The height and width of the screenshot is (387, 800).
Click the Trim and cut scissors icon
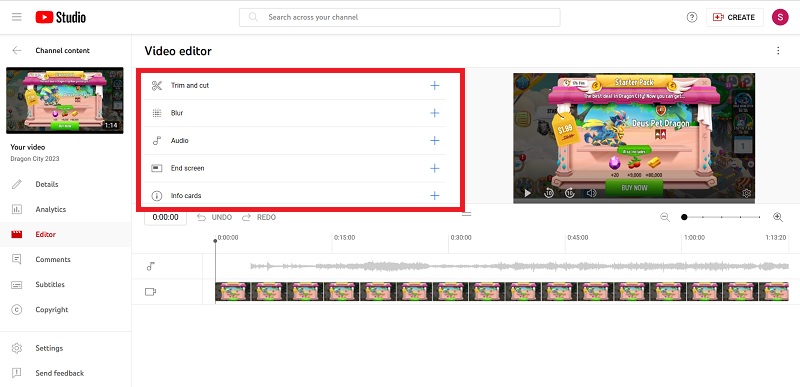(x=157, y=86)
